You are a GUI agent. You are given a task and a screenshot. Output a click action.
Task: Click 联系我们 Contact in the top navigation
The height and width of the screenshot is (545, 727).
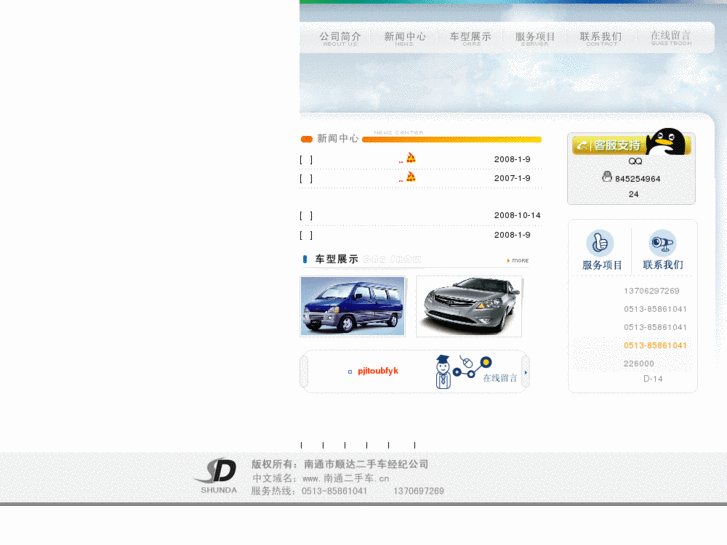(x=601, y=38)
